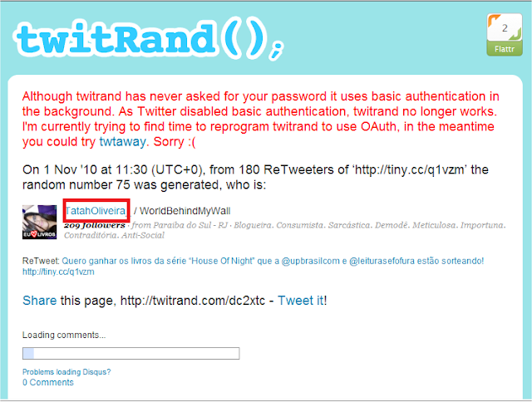This screenshot has height=402, width=532.
Task: Open TatahOliveira_ profile link
Action: [96, 211]
